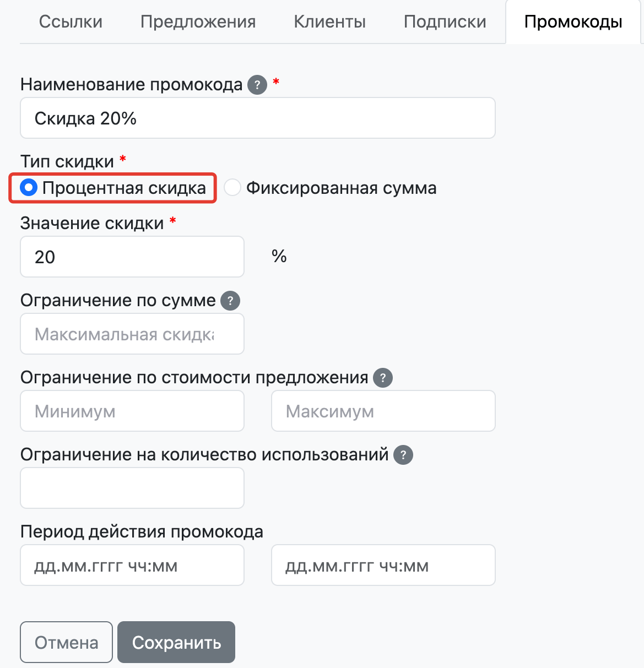Click the usage count limit field
The image size is (644, 668).
pos(132,488)
